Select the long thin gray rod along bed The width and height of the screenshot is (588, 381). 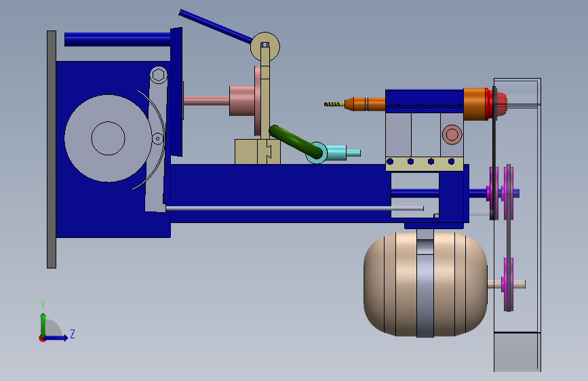tap(295, 208)
